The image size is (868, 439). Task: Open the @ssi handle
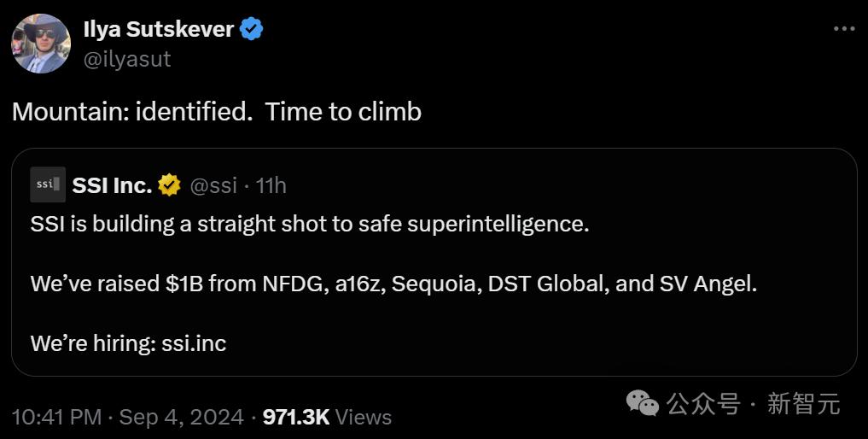click(x=213, y=185)
